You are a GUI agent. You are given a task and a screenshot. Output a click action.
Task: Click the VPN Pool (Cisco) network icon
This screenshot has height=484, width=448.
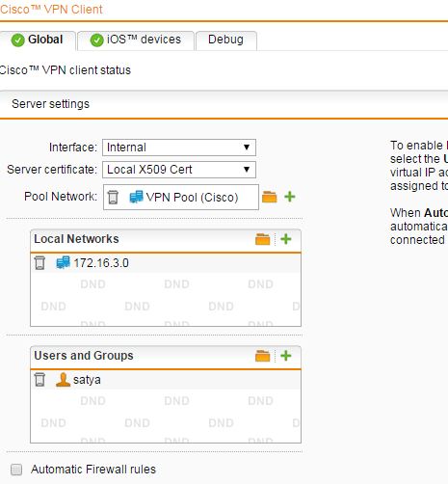pos(136,197)
